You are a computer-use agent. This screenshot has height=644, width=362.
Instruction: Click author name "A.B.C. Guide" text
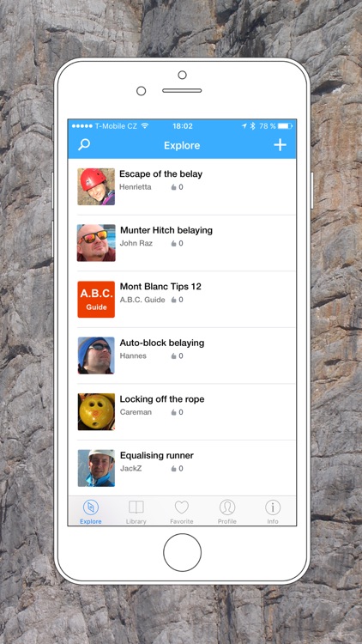[x=142, y=300]
